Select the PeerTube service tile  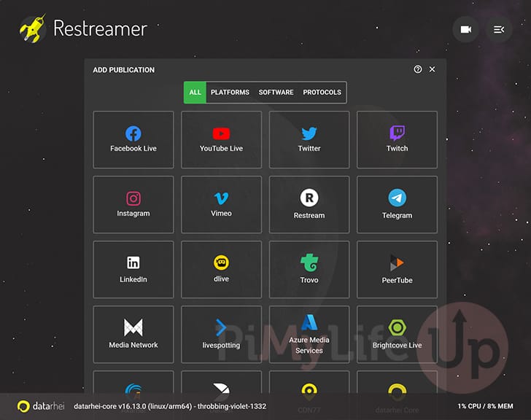point(397,269)
